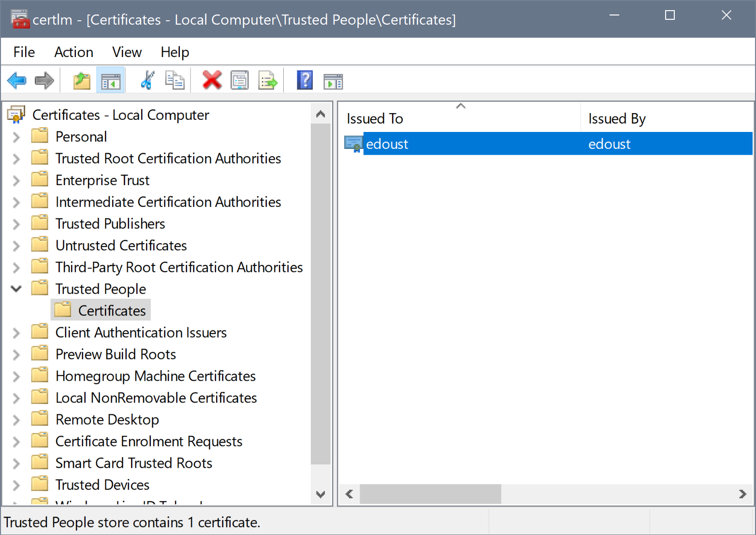Select Local NonRemovable Certificates store

[156, 398]
